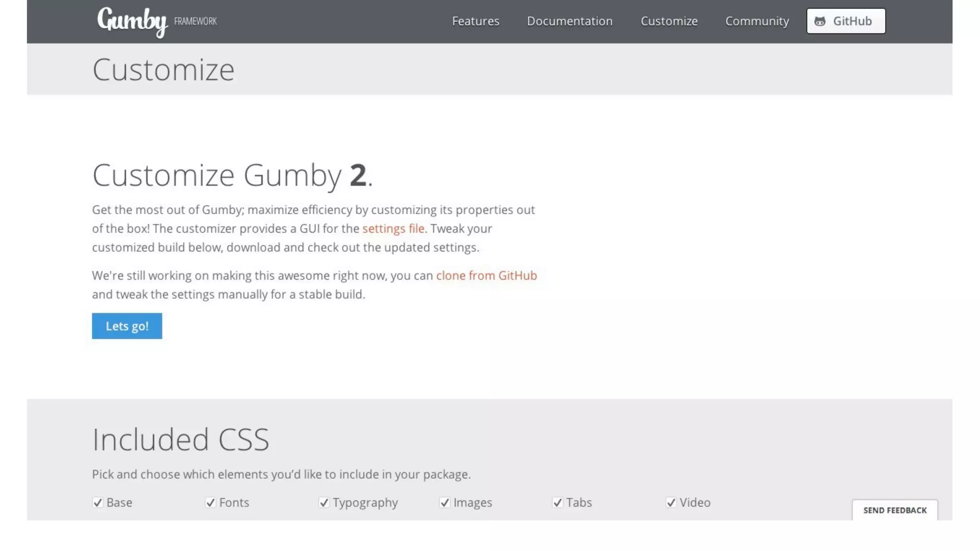This screenshot has height=551, width=980.
Task: Click the Customize page heading
Action: [163, 70]
